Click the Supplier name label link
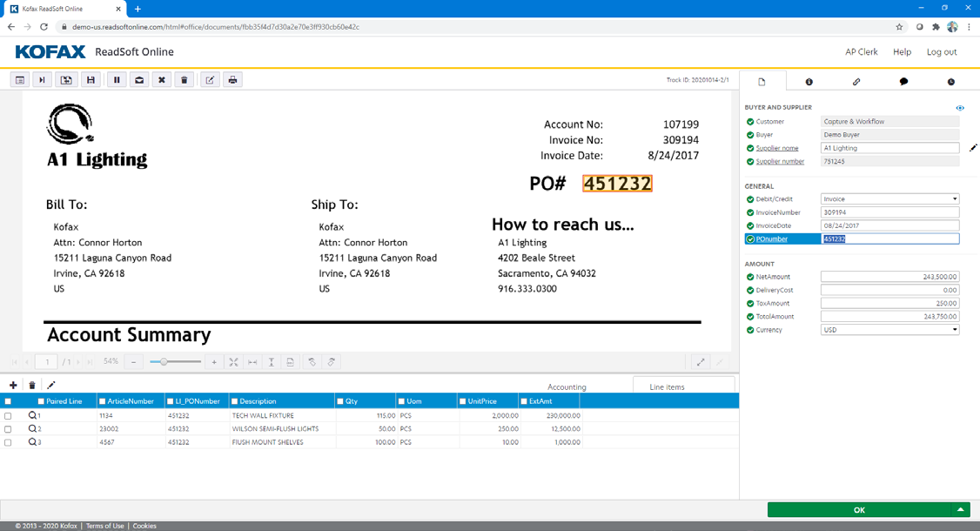The height and width of the screenshot is (531, 980). [777, 148]
